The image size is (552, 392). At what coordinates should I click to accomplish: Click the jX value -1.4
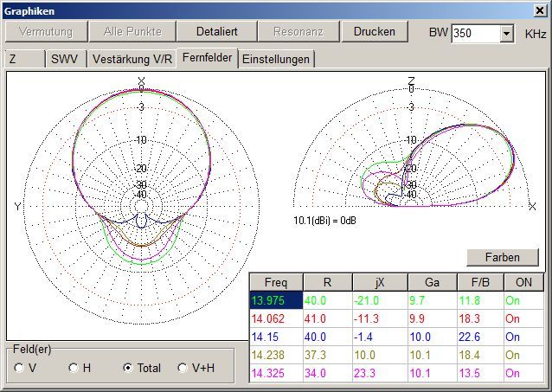pos(380,337)
